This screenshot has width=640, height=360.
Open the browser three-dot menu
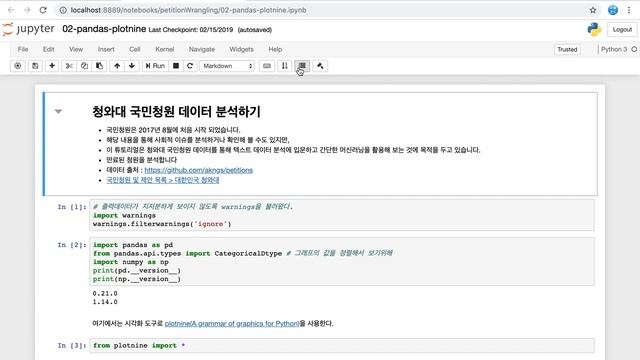pyautogui.click(x=629, y=10)
